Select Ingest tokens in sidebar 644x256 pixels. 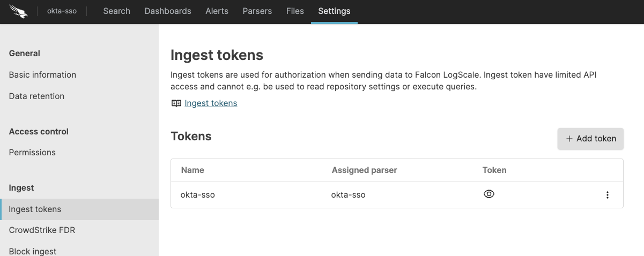(35, 209)
